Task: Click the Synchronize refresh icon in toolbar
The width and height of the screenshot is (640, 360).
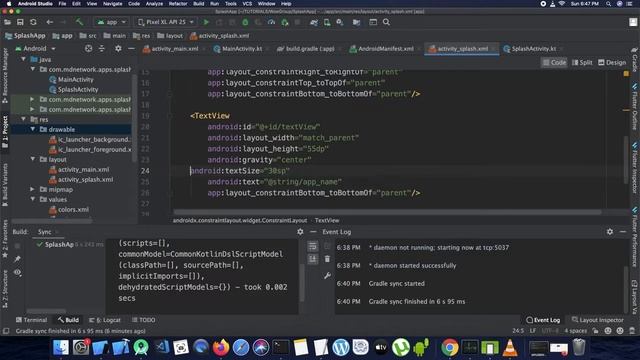Action: pos(33,22)
